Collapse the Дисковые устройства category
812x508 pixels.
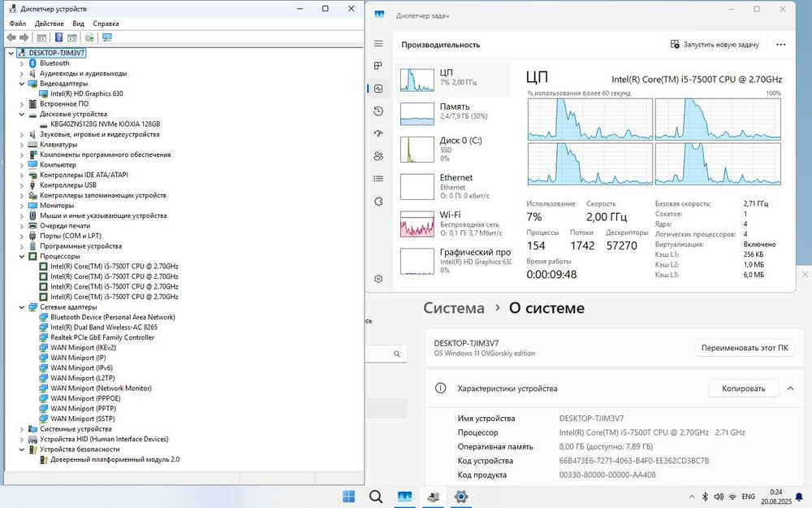[x=22, y=114]
